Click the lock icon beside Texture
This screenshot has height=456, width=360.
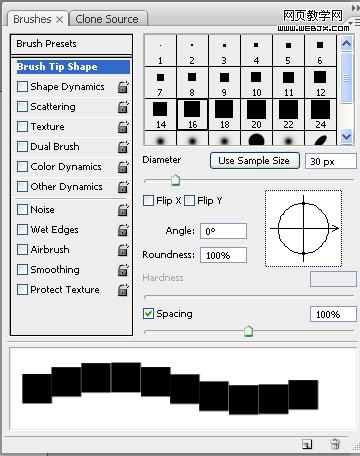[123, 127]
